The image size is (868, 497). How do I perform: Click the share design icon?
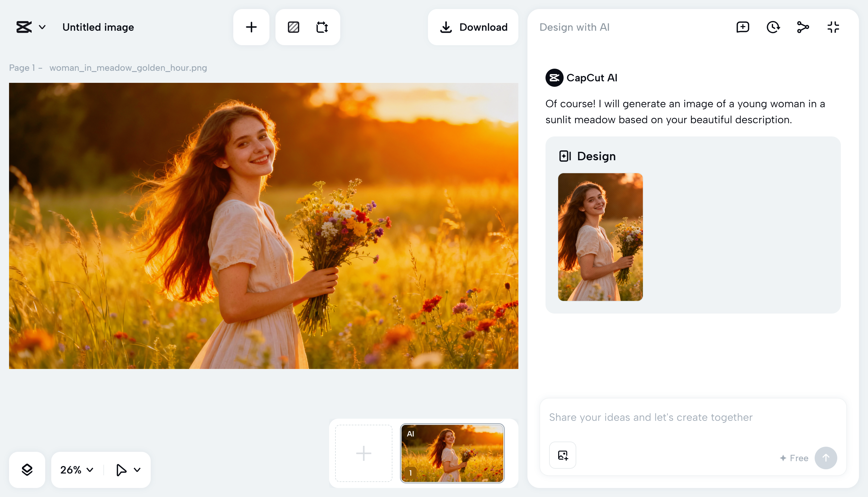803,27
